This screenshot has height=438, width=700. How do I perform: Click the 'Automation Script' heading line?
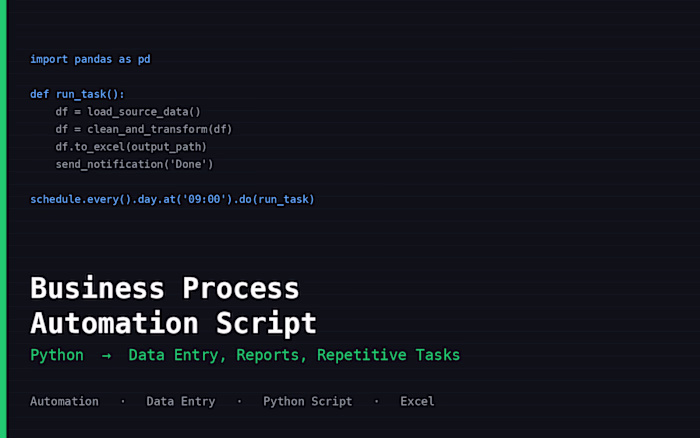(x=173, y=323)
